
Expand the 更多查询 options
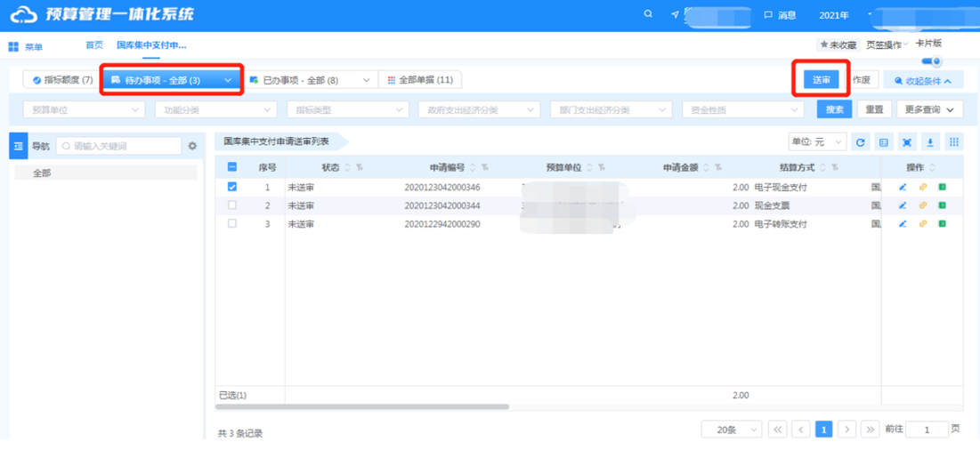[930, 109]
